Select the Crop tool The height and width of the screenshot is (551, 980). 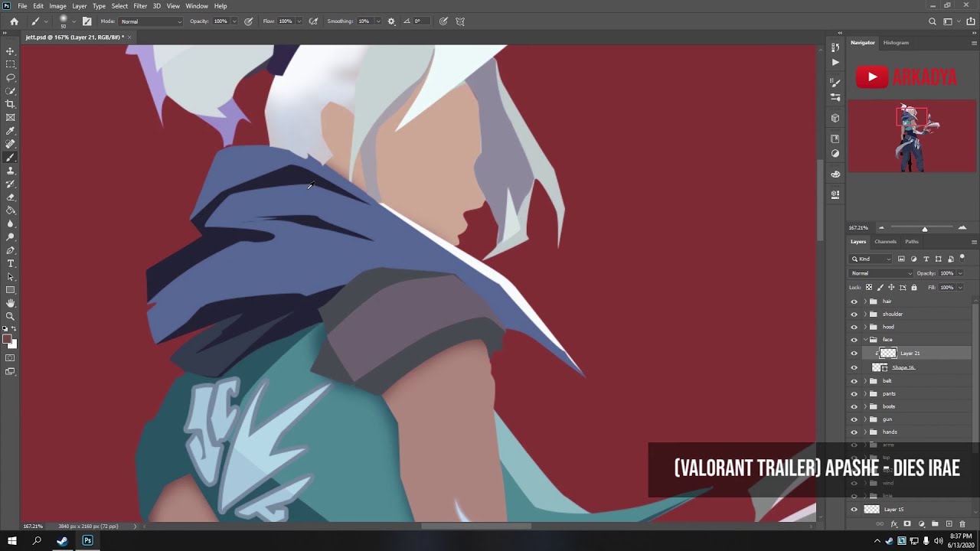click(11, 104)
